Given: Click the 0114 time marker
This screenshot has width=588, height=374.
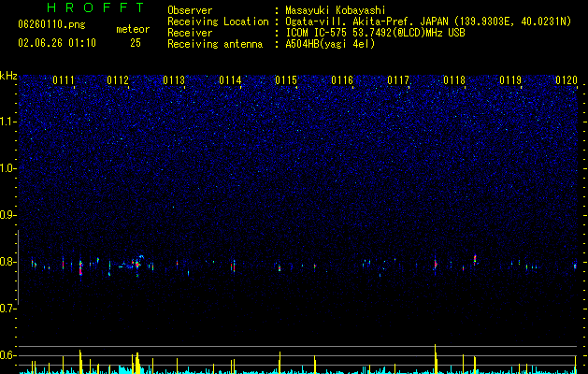Looking at the screenshot, I should 230,80.
